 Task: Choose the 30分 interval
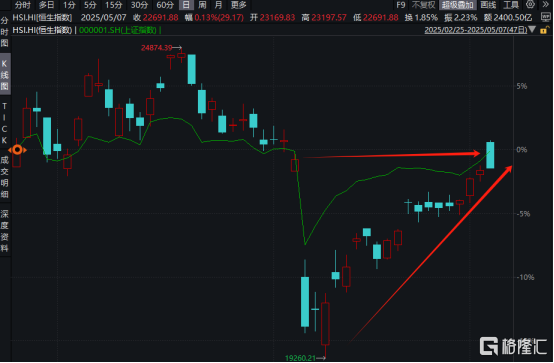pyautogui.click(x=139, y=5)
